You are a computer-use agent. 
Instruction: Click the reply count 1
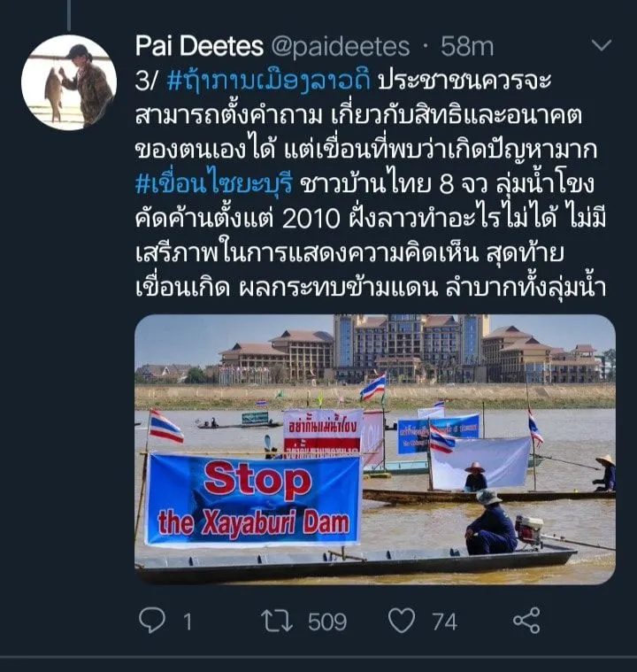188,622
